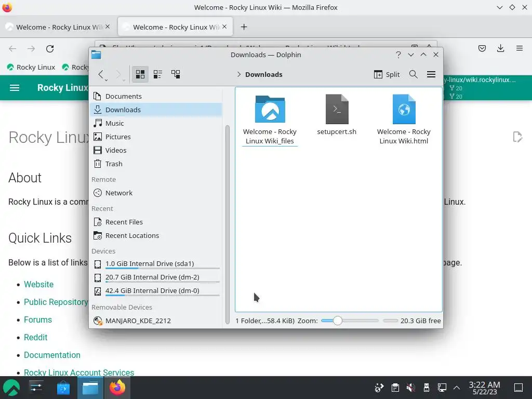Select Downloads in Places sidebar
Viewport: 532px width, 399px height.
pos(156,110)
